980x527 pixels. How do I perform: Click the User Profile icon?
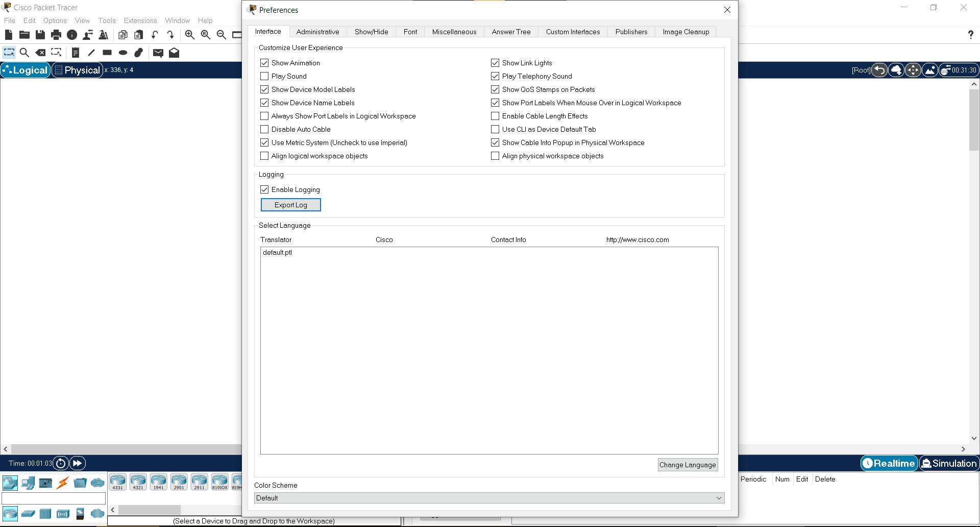click(88, 35)
